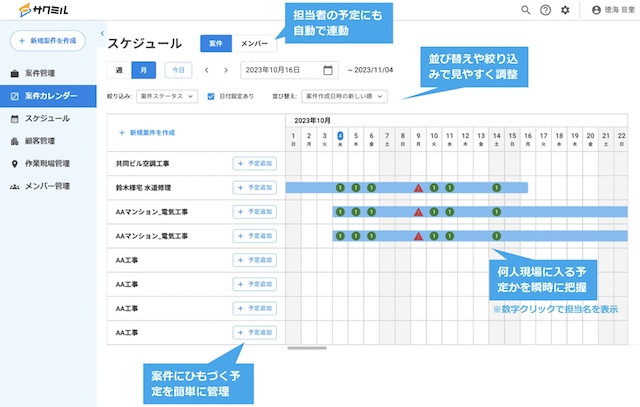The height and width of the screenshot is (407, 640).
Task: Click the 今日 button
Action: coord(177,70)
